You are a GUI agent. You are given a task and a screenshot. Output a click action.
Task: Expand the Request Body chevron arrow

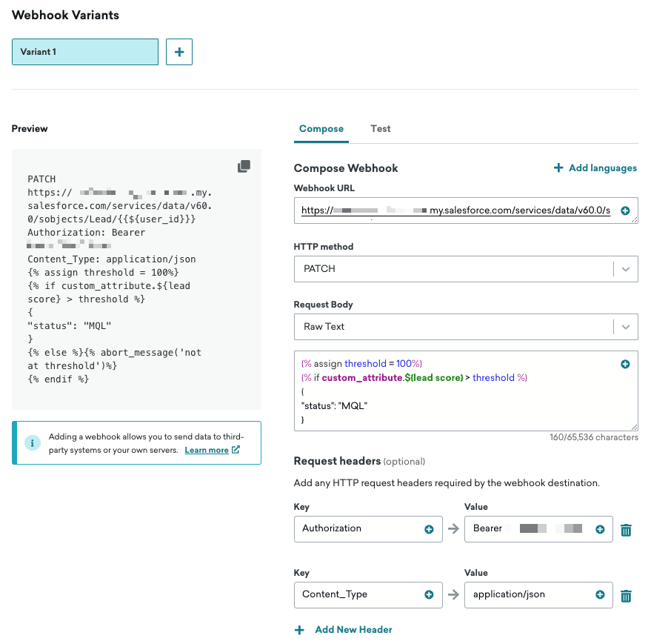626,327
